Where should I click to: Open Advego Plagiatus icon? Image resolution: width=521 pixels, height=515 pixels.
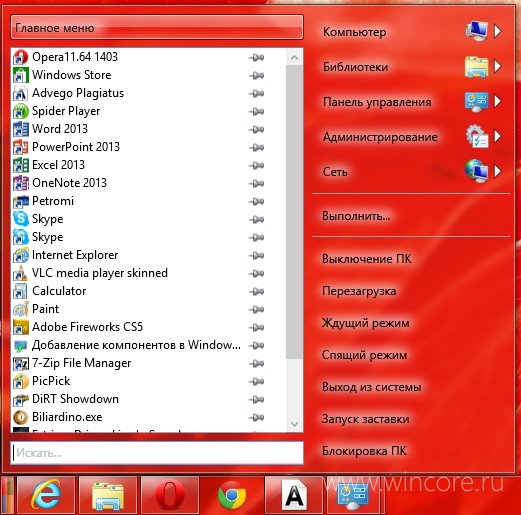click(x=20, y=93)
